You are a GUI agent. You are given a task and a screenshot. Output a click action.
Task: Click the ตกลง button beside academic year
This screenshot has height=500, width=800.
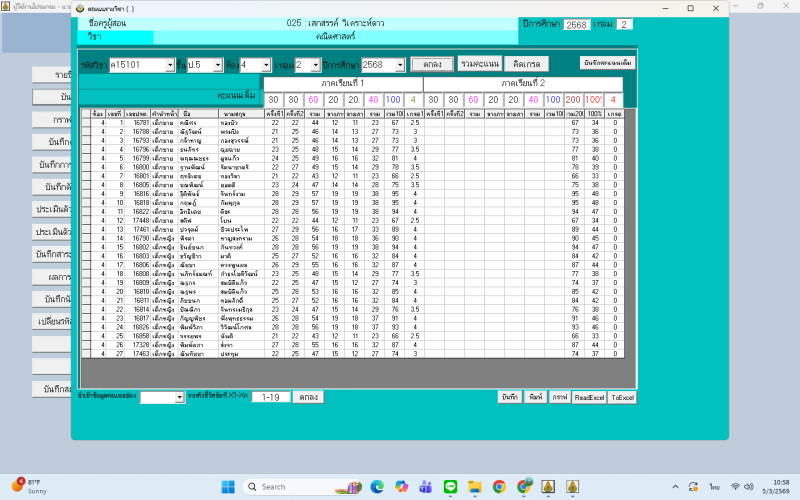[x=433, y=65]
